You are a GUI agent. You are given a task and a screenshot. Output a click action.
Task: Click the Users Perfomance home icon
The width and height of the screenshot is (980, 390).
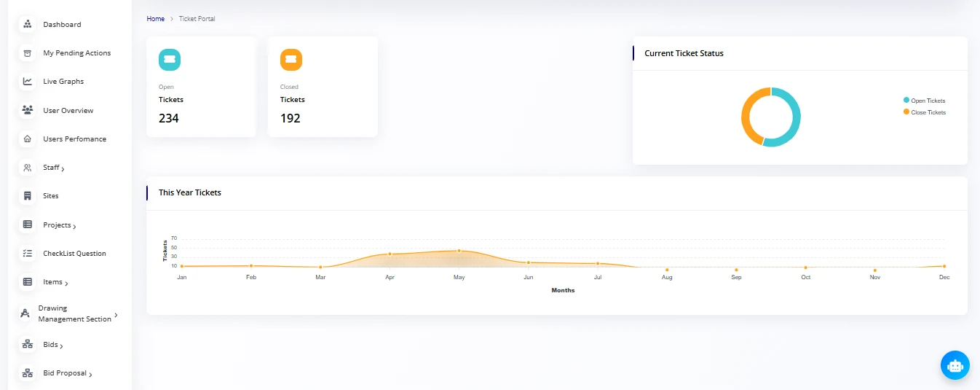coord(28,139)
